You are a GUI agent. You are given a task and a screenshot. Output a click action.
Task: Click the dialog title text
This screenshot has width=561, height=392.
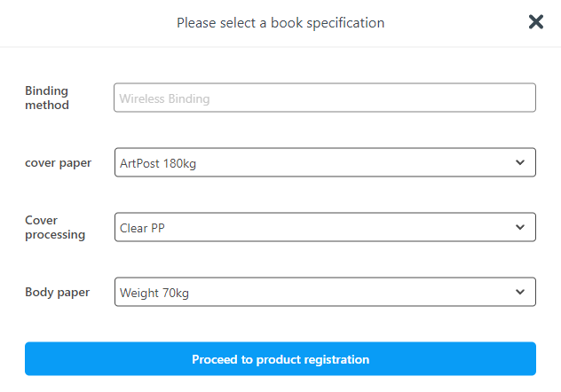(280, 22)
